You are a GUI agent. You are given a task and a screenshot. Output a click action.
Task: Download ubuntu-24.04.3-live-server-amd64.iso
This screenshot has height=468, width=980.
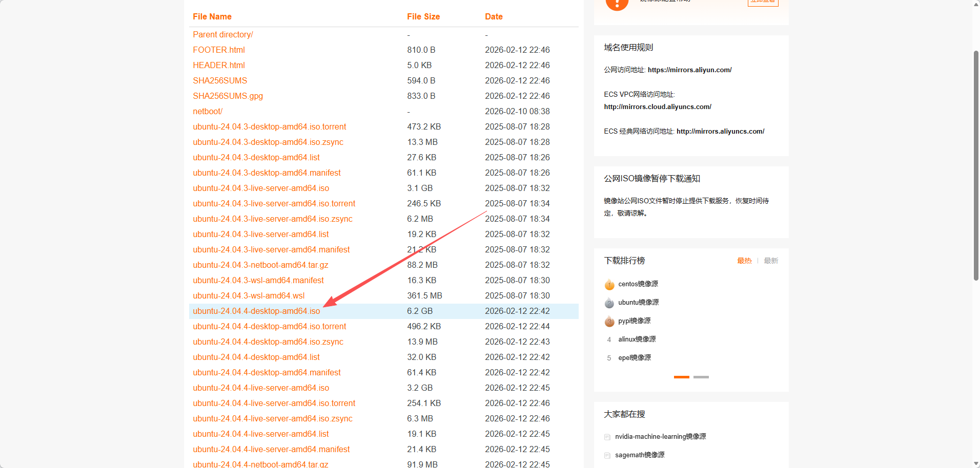[261, 188]
